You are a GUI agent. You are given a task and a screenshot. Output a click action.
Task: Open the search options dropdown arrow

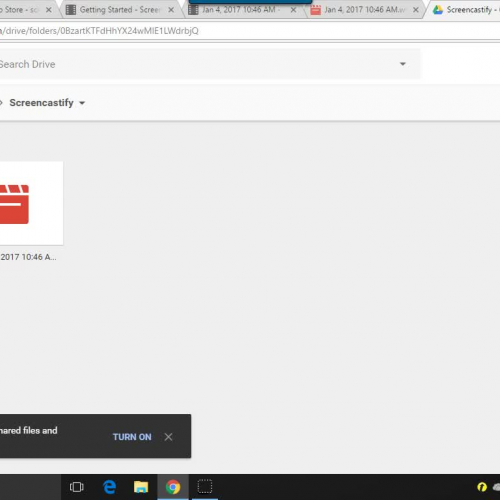403,64
